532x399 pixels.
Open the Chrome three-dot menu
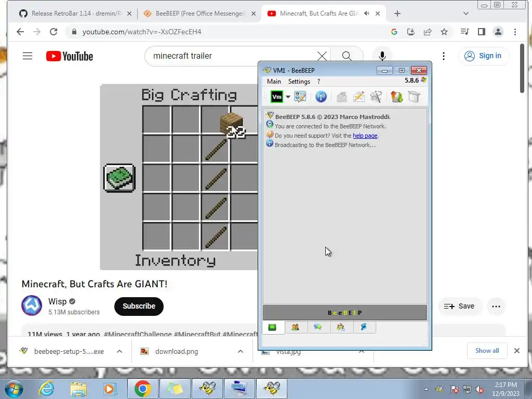pos(515,32)
